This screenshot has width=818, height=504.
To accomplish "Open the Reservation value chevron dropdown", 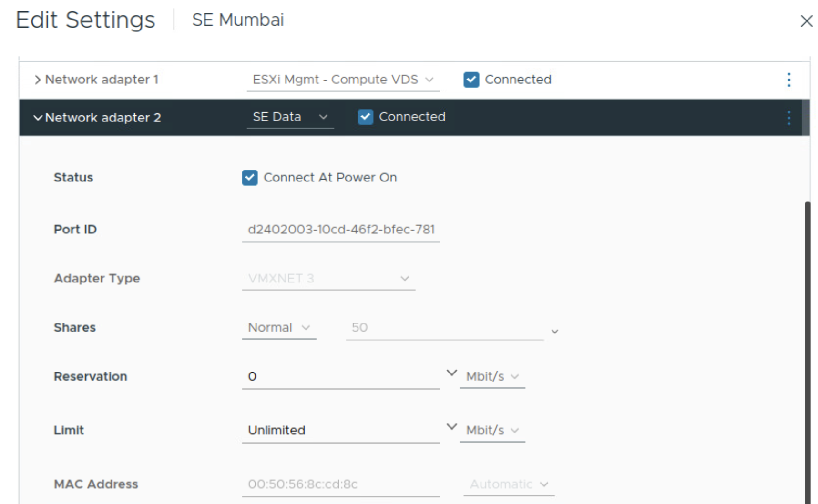I will click(x=451, y=373).
